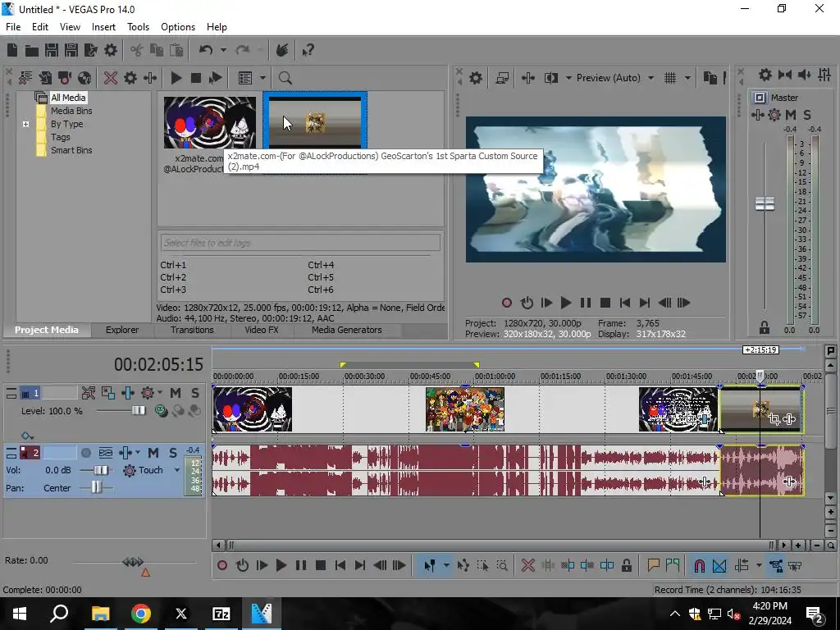The width and height of the screenshot is (840, 630).
Task: Switch to the Transitions tab
Action: [x=192, y=330]
